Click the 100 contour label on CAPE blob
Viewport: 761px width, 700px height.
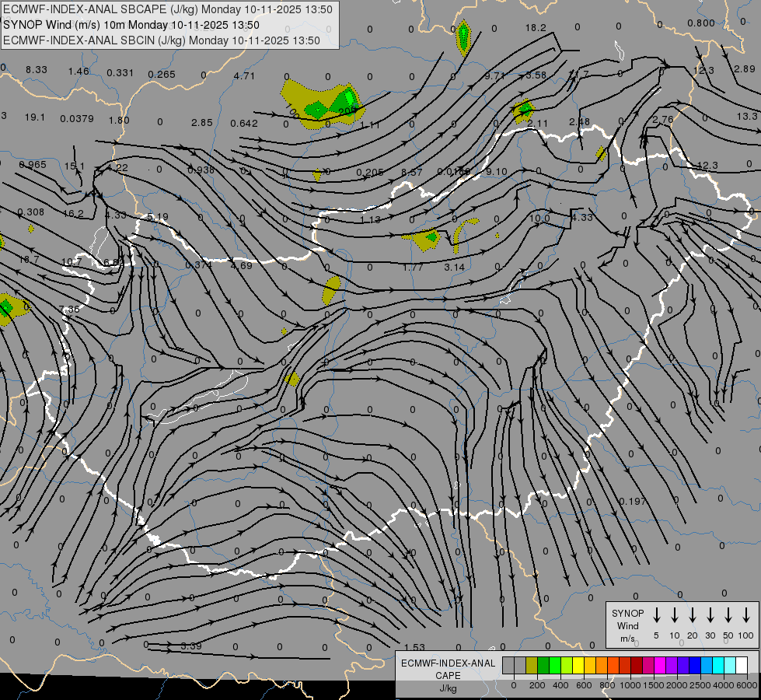pos(291,110)
